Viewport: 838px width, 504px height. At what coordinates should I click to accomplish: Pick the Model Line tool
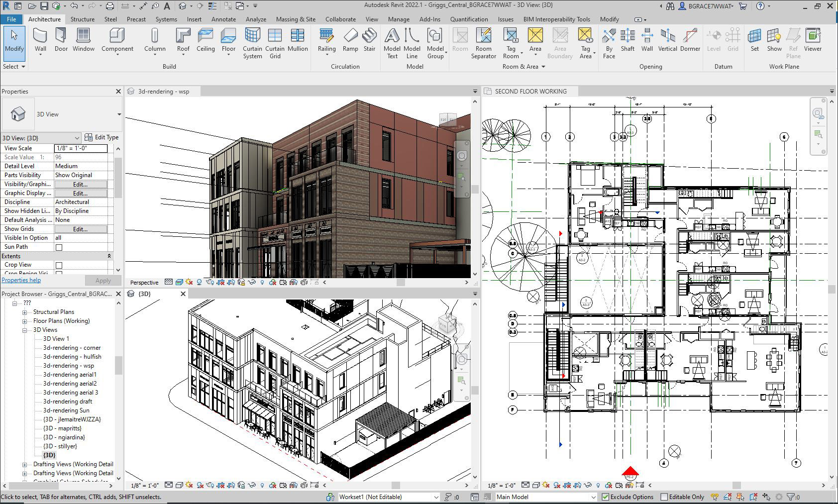click(x=412, y=43)
